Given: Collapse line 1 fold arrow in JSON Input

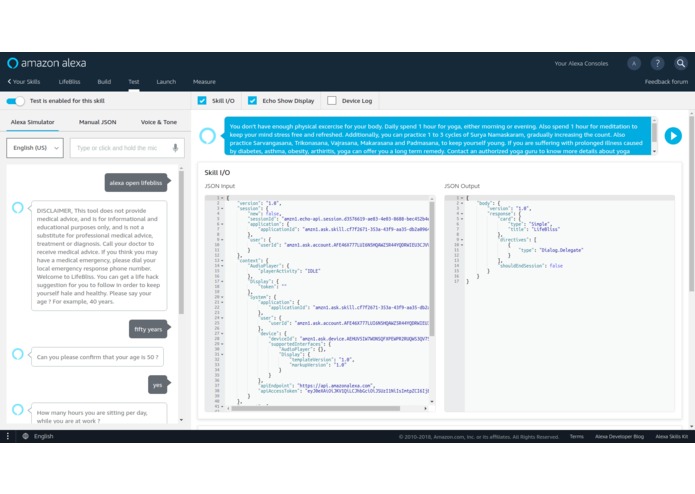Looking at the screenshot, I should point(223,198).
